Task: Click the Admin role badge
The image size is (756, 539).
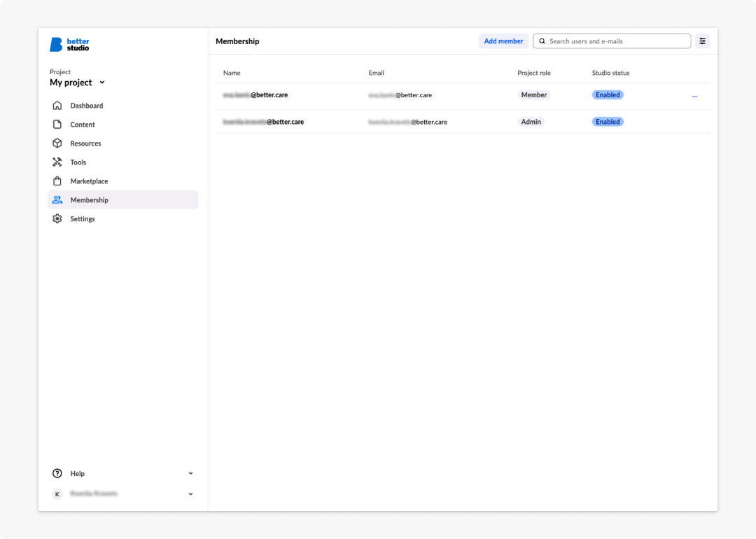Action: click(x=531, y=122)
